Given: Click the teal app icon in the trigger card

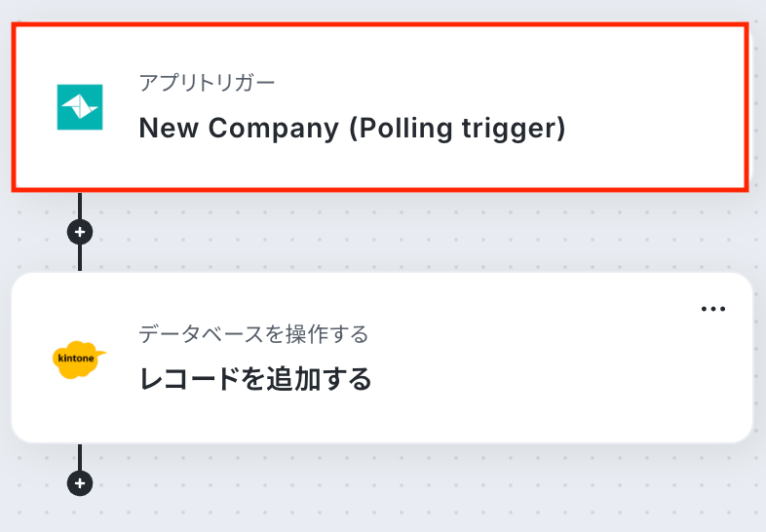Looking at the screenshot, I should click(80, 107).
